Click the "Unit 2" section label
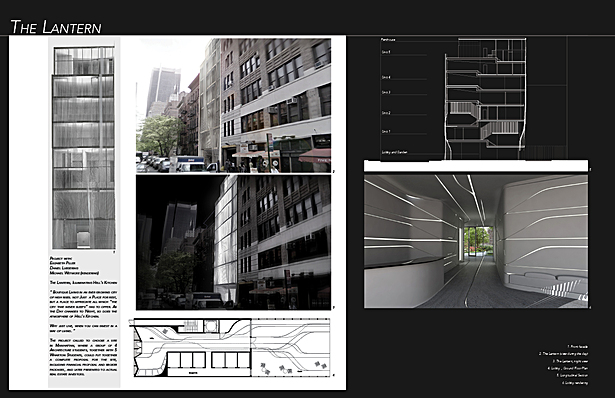 coord(386,113)
